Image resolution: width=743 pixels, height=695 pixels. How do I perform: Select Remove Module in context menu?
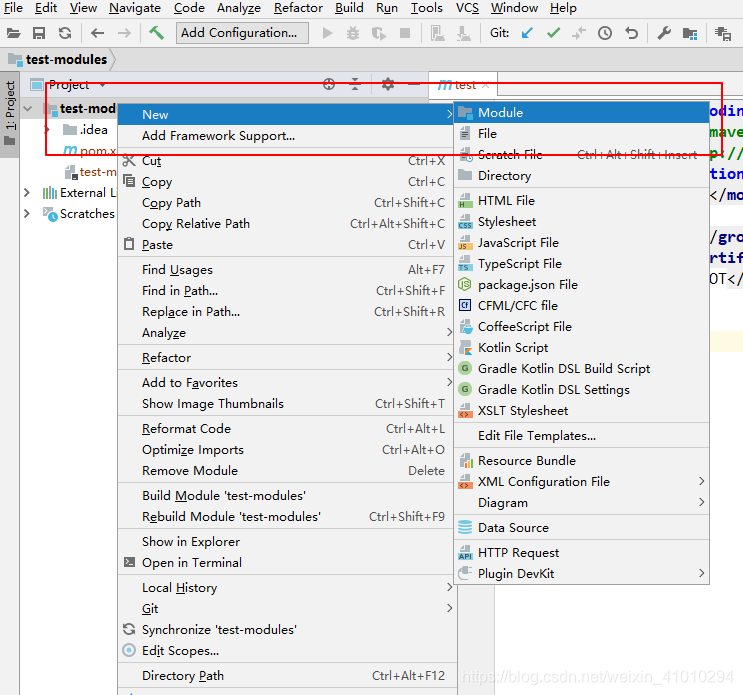(x=286, y=471)
